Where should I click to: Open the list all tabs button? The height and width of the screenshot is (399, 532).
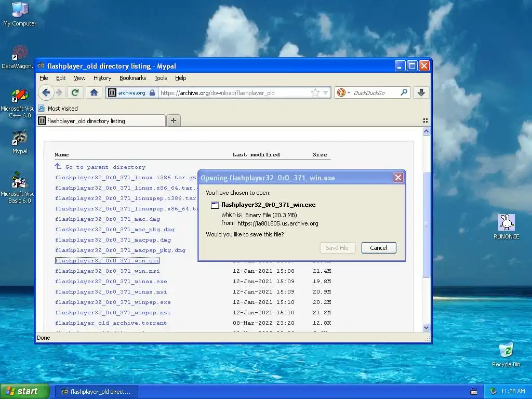tap(425, 121)
